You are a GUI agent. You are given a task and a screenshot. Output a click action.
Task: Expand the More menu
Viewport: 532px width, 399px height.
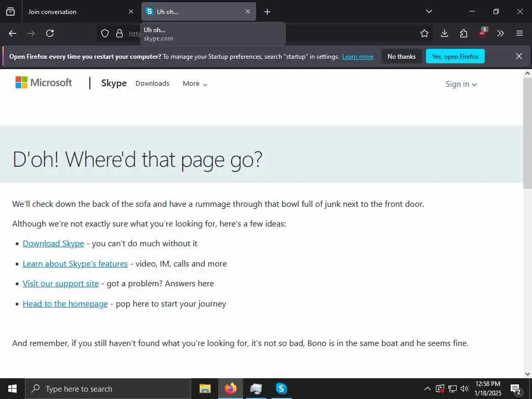pos(195,84)
